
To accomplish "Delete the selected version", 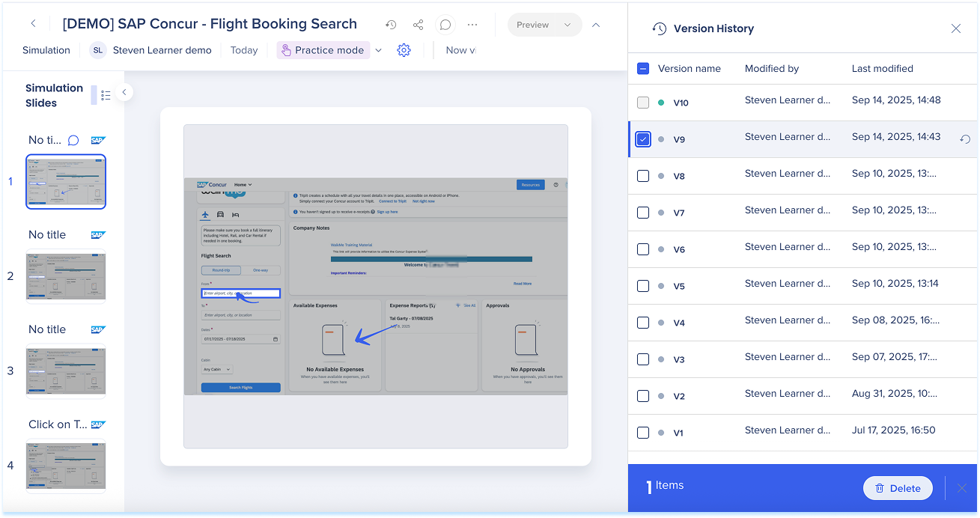I will click(898, 488).
